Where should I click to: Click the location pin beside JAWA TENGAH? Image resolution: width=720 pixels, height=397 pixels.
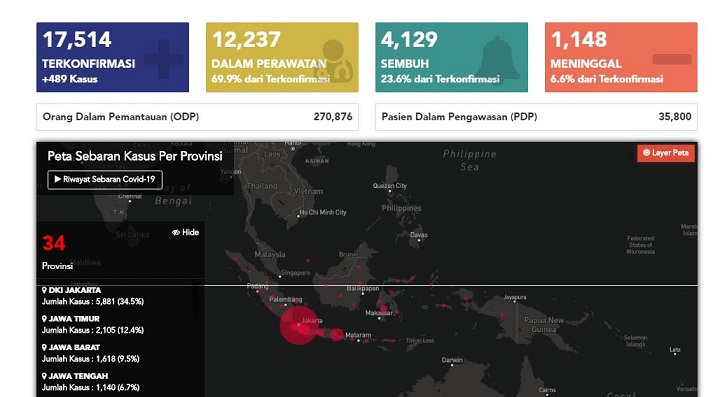click(x=45, y=376)
